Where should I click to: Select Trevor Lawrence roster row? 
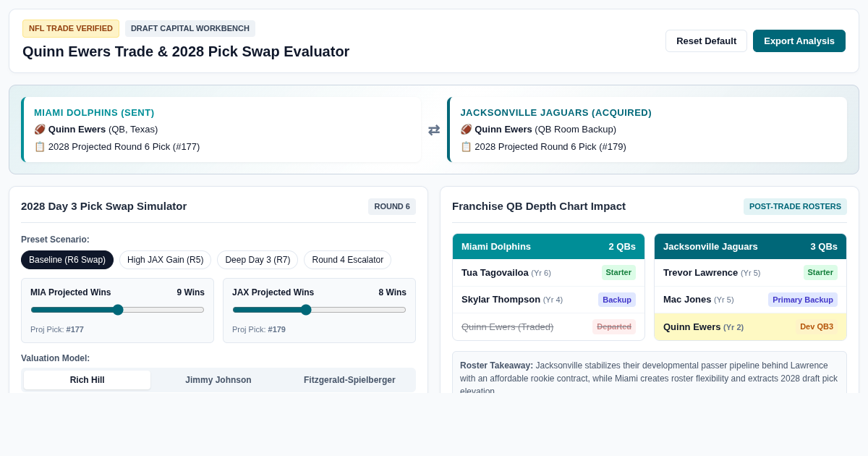click(750, 273)
